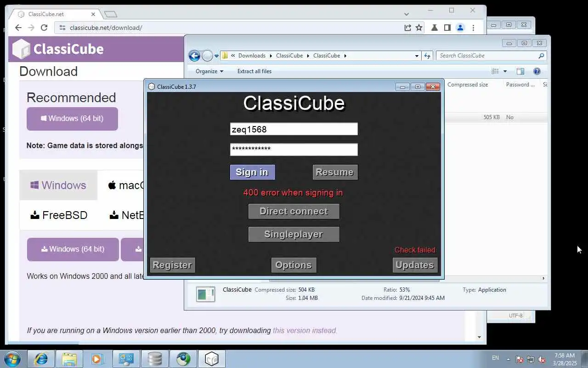Screen dimensions: 588x368
Task: Click the change view icon in Explorer
Action: point(495,71)
